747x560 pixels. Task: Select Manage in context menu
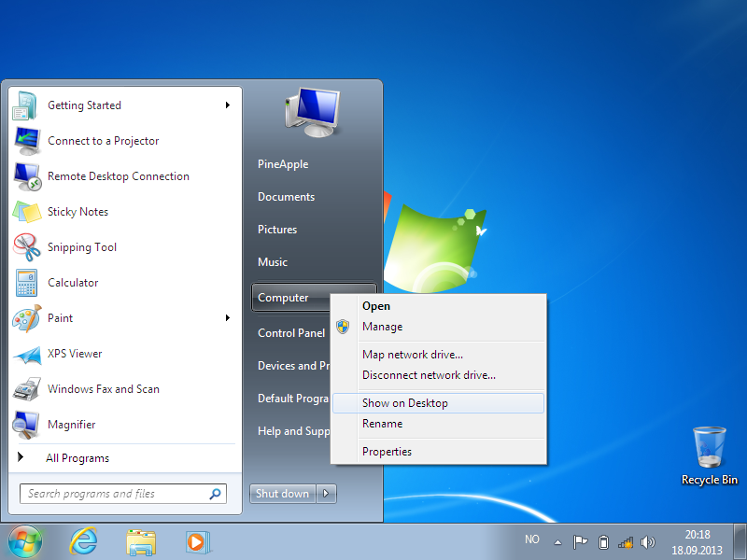[438, 327]
